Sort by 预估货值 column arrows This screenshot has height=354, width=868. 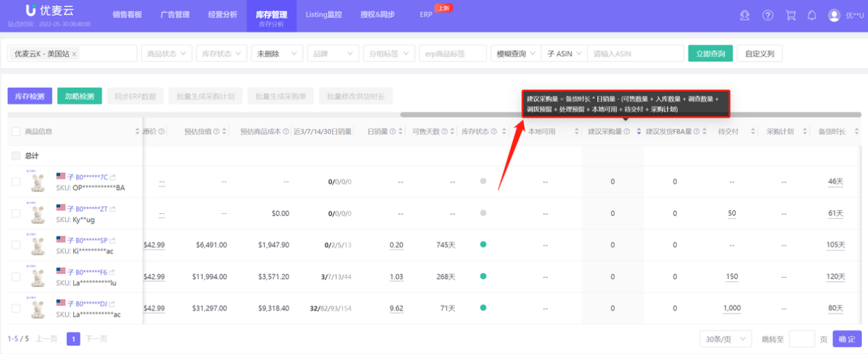pos(224,132)
